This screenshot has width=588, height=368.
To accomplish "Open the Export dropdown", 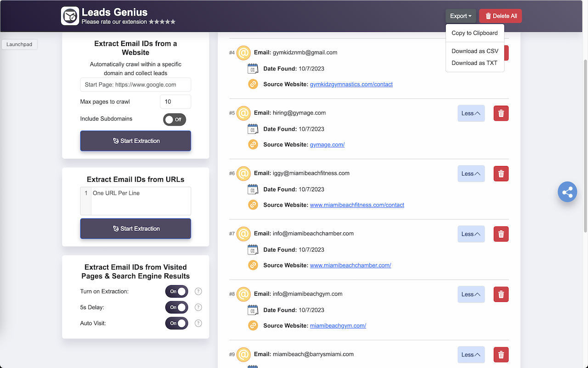I will pyautogui.click(x=461, y=16).
